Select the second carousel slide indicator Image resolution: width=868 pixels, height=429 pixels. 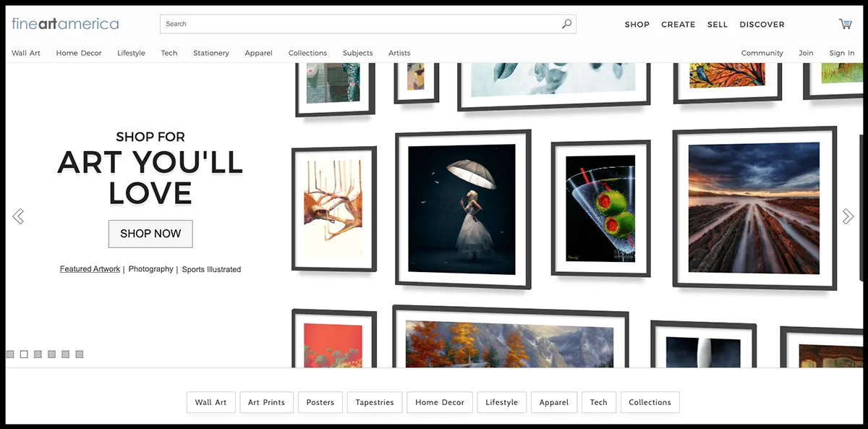pyautogui.click(x=24, y=354)
